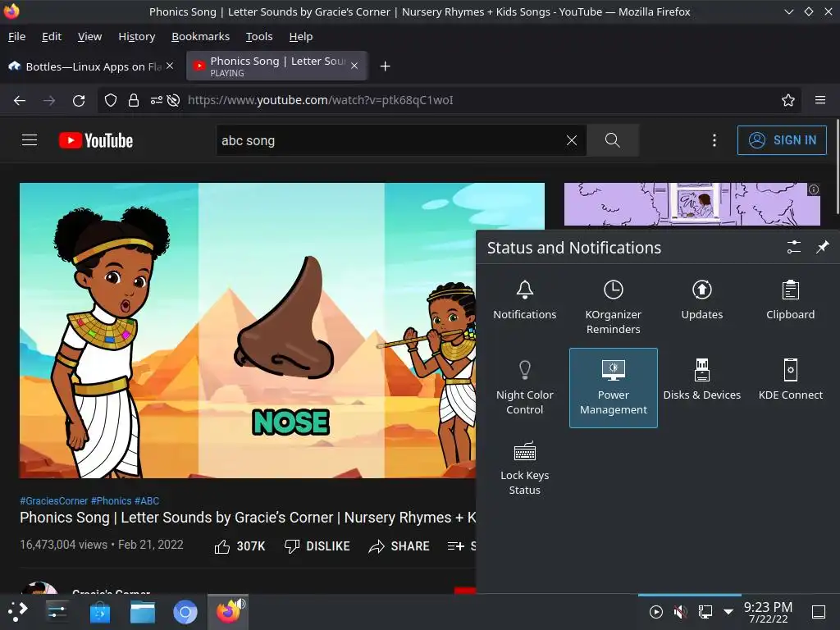Click the DISLIKE button
The height and width of the screenshot is (630, 840).
317,546
